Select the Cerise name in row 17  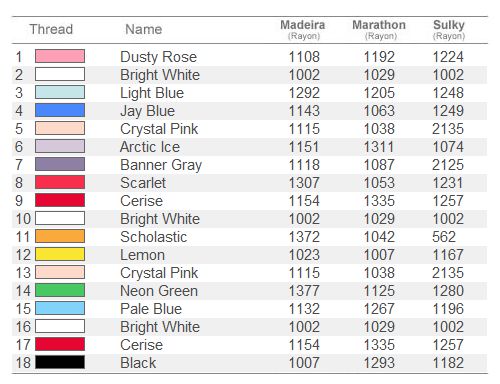141,345
